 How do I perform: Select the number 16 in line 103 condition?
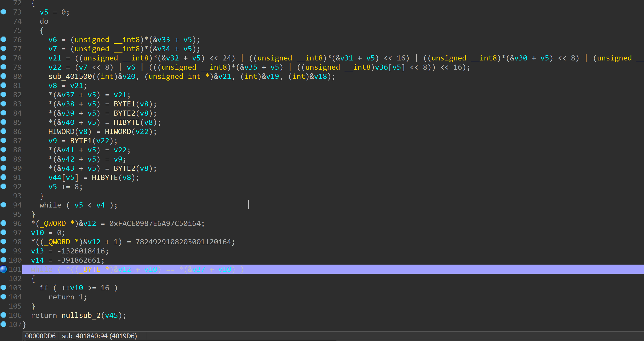(x=105, y=288)
